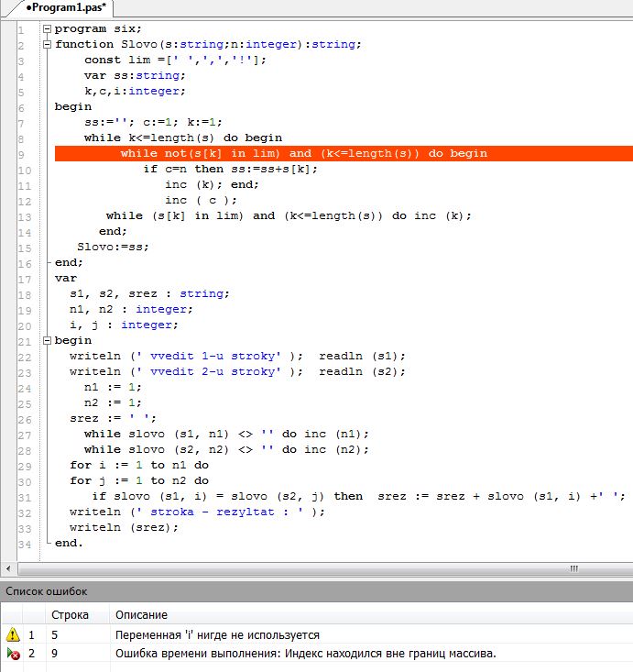This screenshot has width=633, height=672.
Task: Click the red runtime error icon
Action: [13, 654]
